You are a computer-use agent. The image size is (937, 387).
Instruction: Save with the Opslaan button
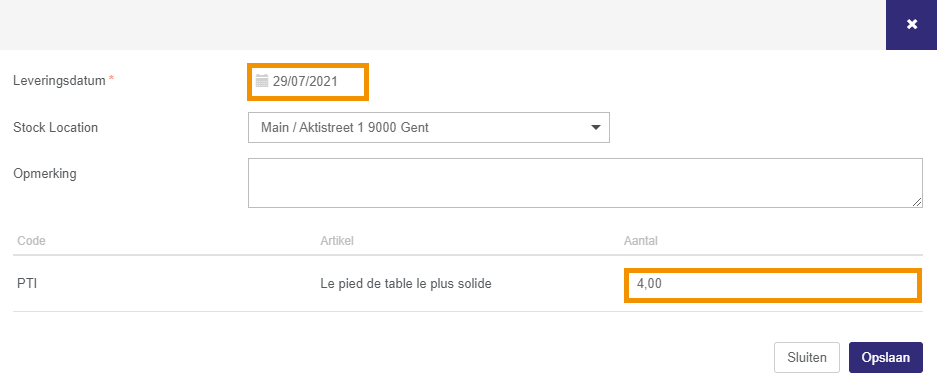point(886,358)
